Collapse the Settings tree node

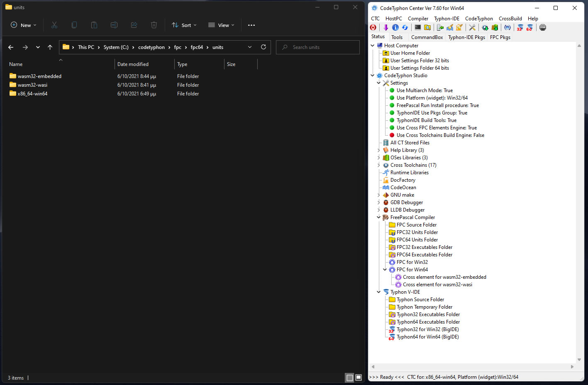pyautogui.click(x=379, y=83)
